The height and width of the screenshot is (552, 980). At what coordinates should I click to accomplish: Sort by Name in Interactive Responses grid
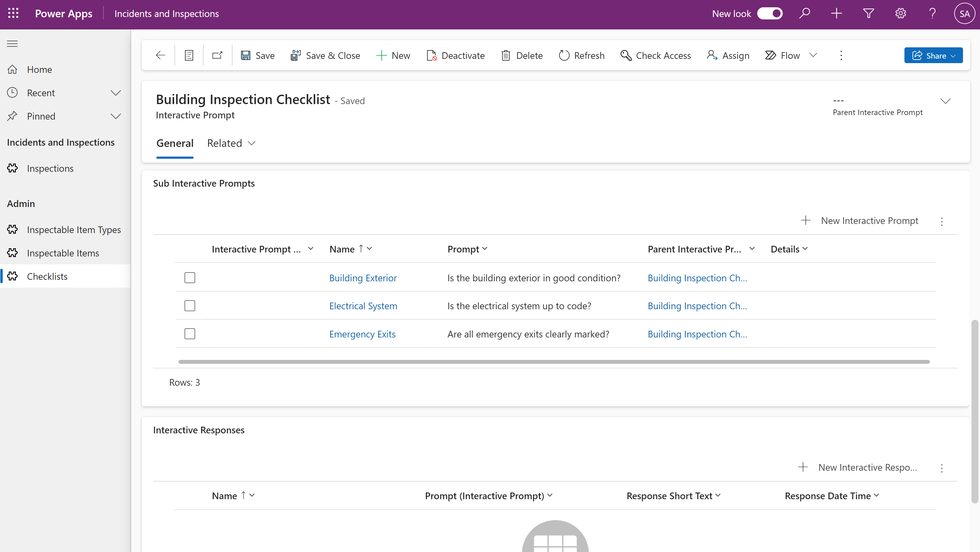(x=233, y=496)
